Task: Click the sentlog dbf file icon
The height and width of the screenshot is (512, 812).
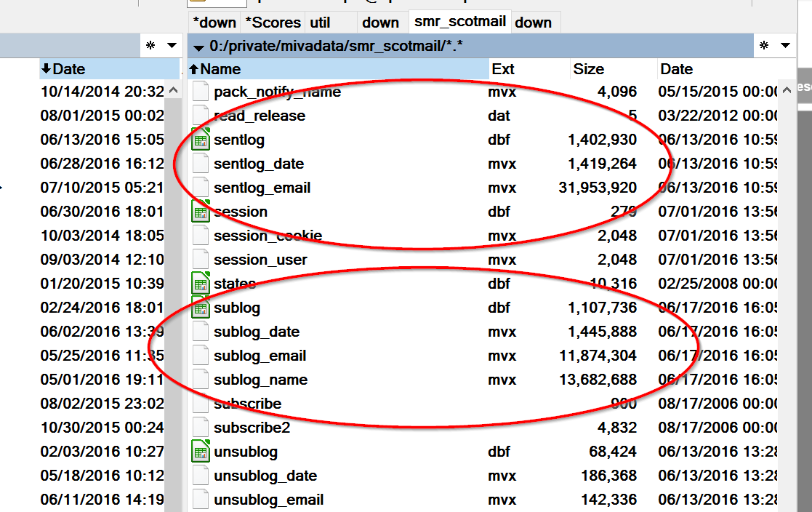Action: click(x=200, y=140)
